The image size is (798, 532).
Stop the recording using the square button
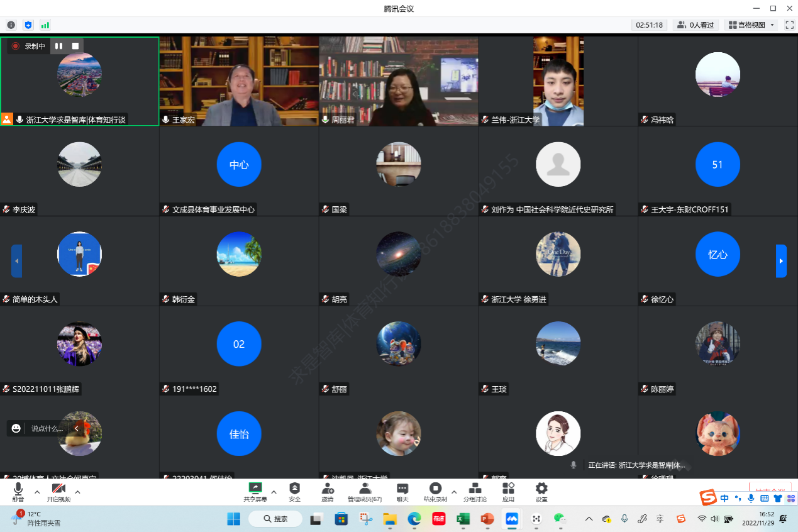click(x=75, y=46)
